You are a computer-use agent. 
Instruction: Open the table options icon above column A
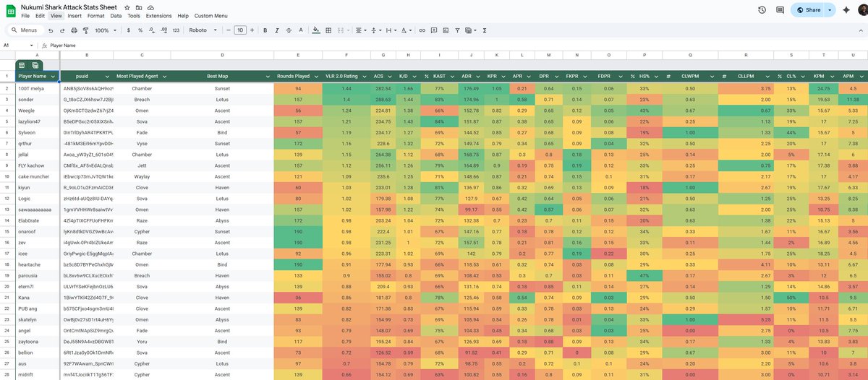[x=22, y=65]
